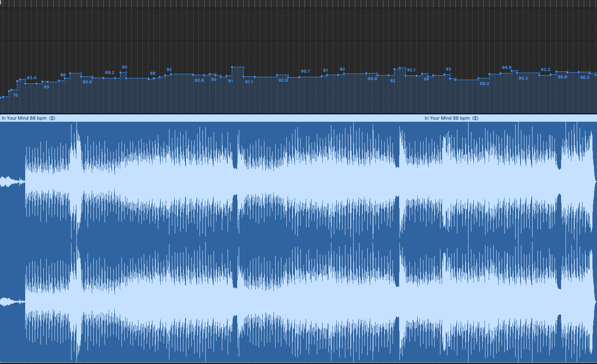Select the 90.9 tempo change
Viewport: 597px width, 364px height.
coord(87,82)
